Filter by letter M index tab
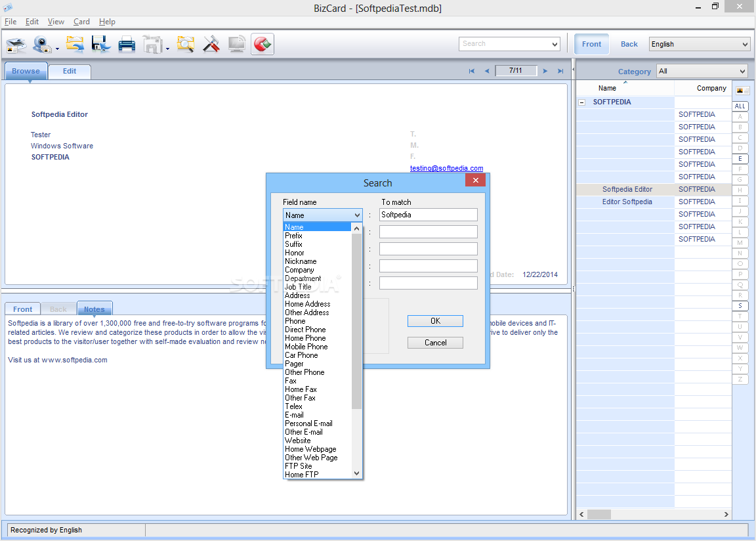 (x=740, y=242)
